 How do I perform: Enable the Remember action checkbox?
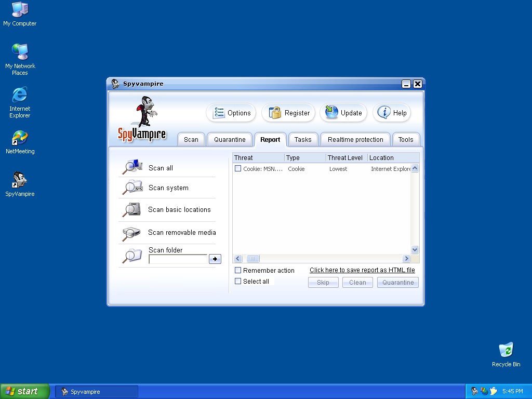pos(238,270)
